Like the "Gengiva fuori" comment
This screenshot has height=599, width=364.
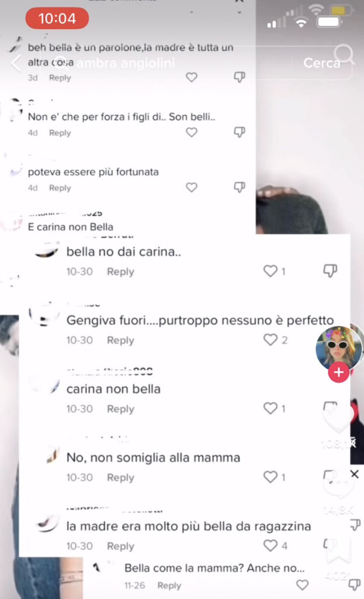(x=270, y=340)
